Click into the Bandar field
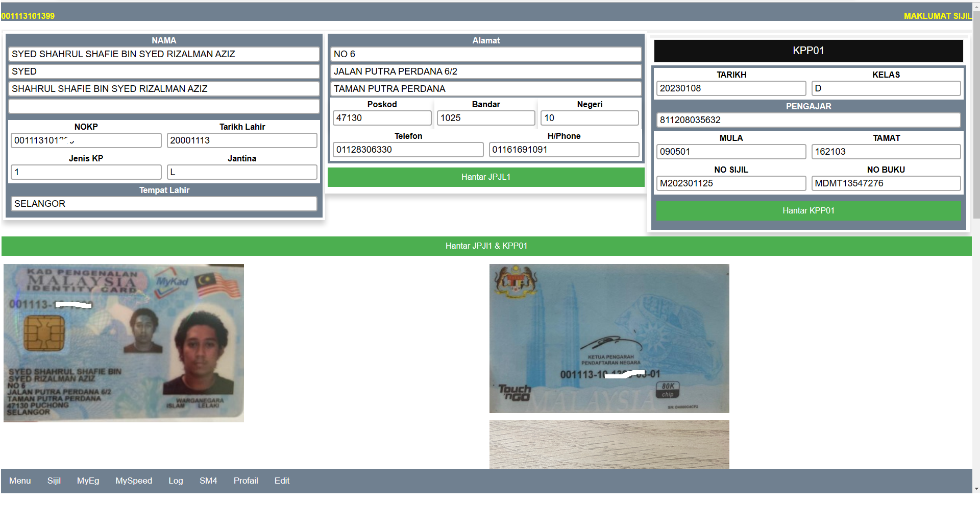The image size is (980, 527). (x=485, y=118)
